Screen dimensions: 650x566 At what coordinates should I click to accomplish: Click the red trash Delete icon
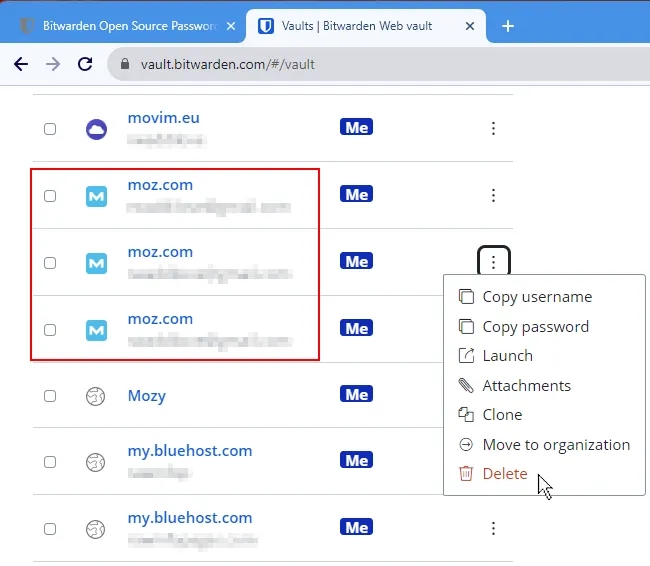point(466,474)
